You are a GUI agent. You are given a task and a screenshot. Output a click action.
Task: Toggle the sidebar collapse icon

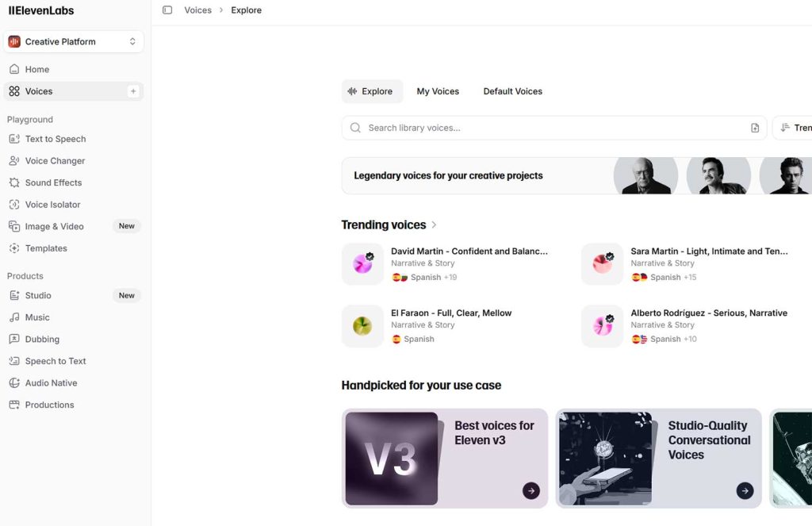[167, 10]
